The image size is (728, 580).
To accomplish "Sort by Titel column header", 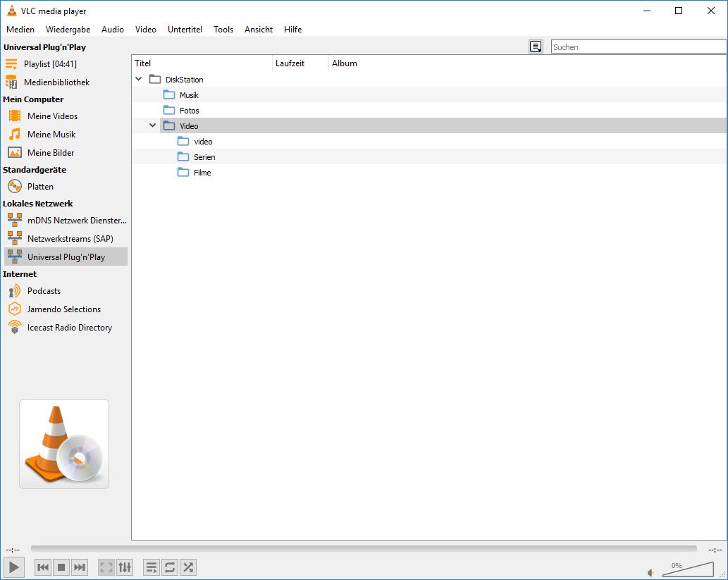I will (x=202, y=63).
